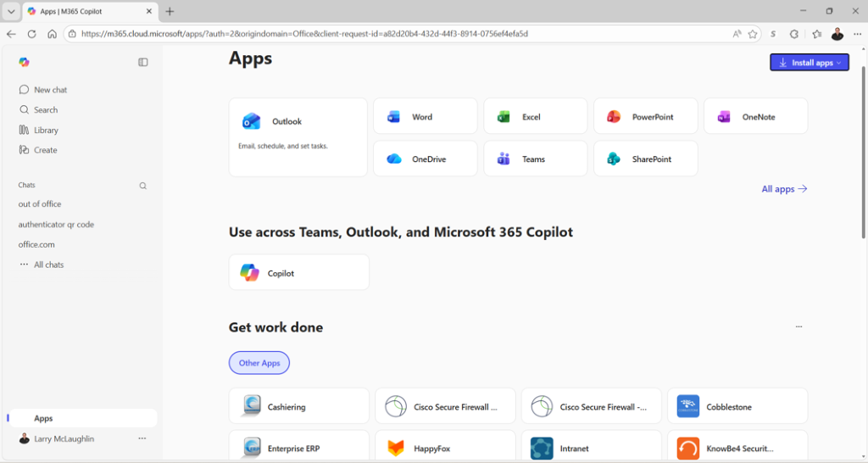This screenshot has width=868, height=463.
Task: Click the Copilot logo in the sidebar
Action: point(24,62)
